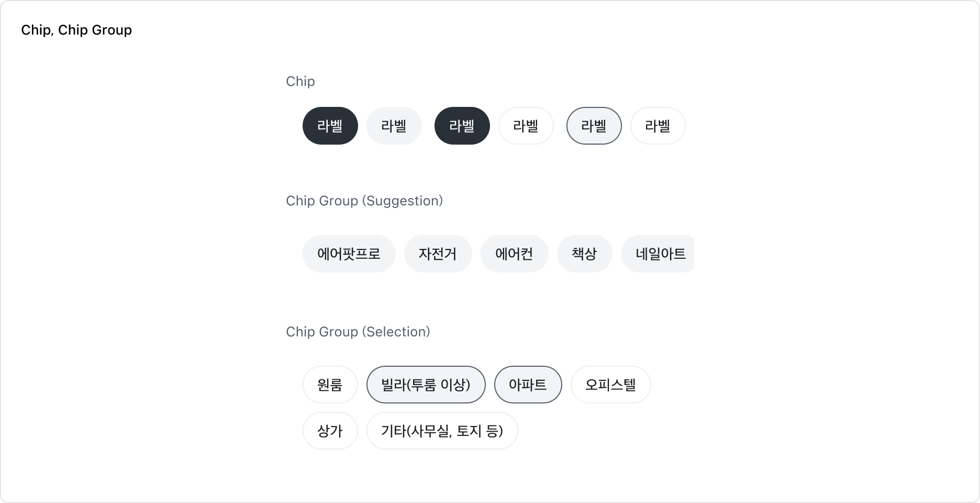Click the fourth outlined 라벨 chip

pos(526,126)
